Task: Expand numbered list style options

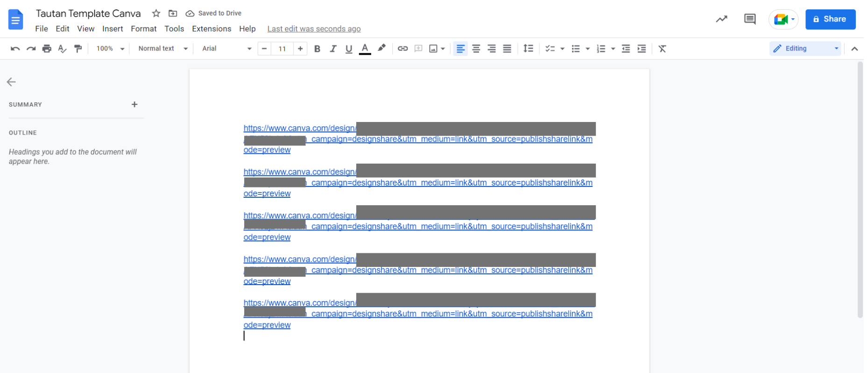Action: pyautogui.click(x=613, y=49)
